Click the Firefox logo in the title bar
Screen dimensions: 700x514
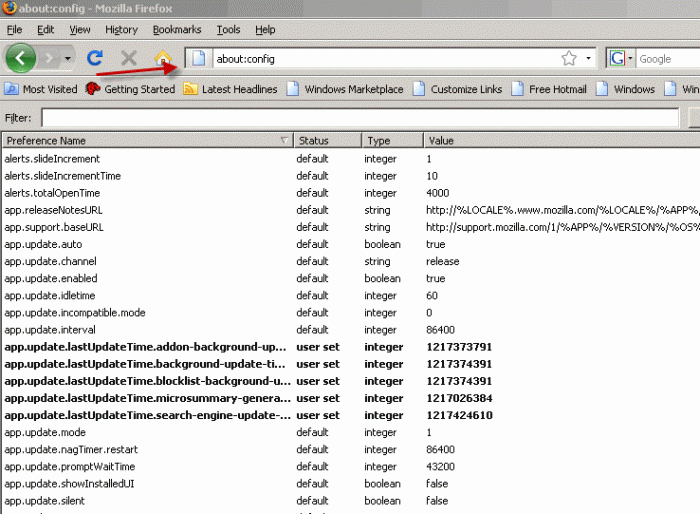click(9, 8)
